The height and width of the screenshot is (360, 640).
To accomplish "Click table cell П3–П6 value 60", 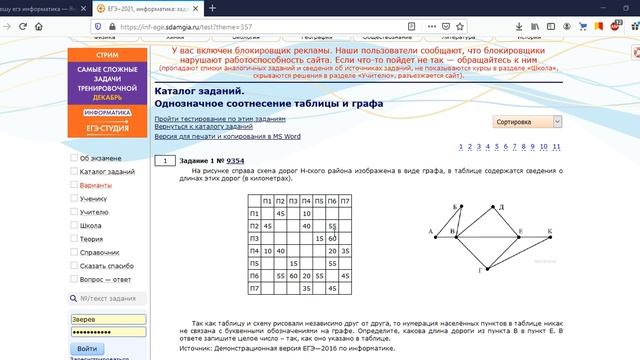I will [x=332, y=238].
